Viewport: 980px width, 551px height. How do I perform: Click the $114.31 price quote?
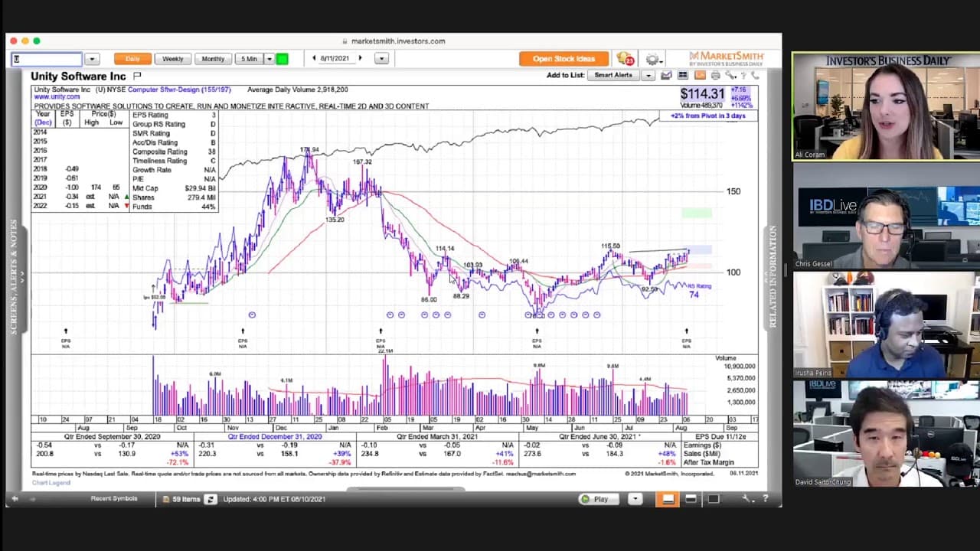tap(702, 93)
